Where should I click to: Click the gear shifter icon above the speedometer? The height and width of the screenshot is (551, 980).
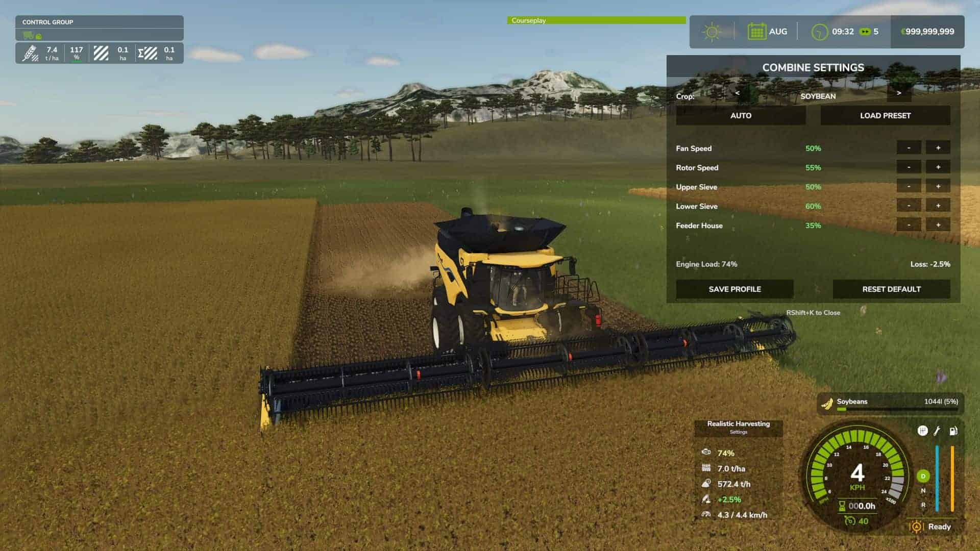tap(922, 432)
